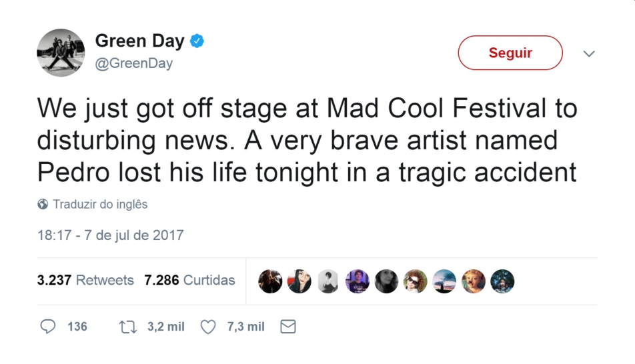Viewport: 635px width, 364px height.
Task: Open the Traduzir do inglês link
Action: (100, 204)
